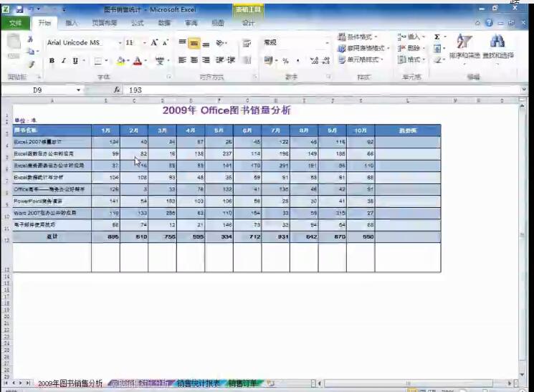
Task: Click the Increase Indent icon
Action: tap(231, 60)
